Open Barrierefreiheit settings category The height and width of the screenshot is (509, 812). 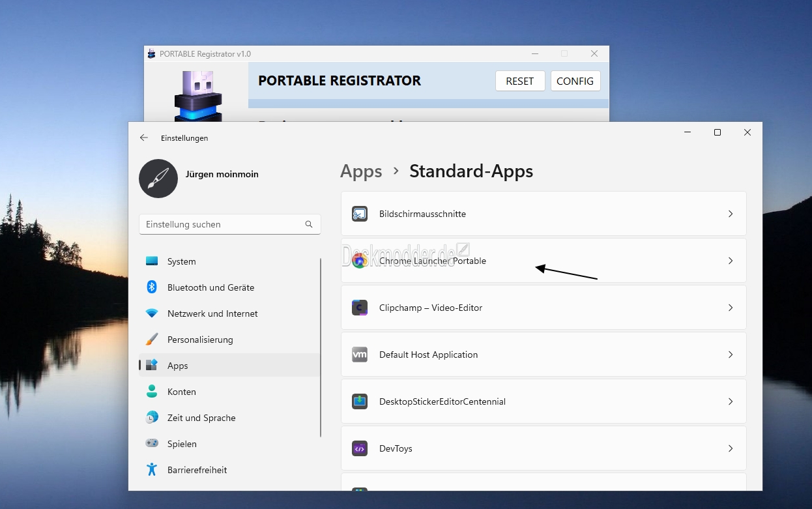tap(229, 470)
